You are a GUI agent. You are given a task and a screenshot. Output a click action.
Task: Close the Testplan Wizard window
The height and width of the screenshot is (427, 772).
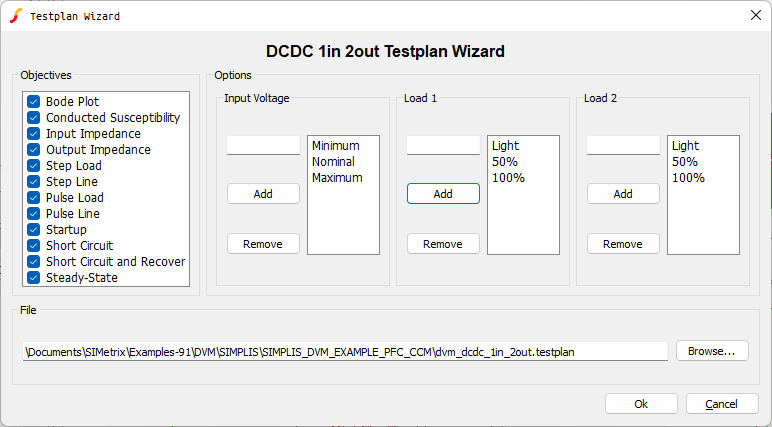click(754, 16)
